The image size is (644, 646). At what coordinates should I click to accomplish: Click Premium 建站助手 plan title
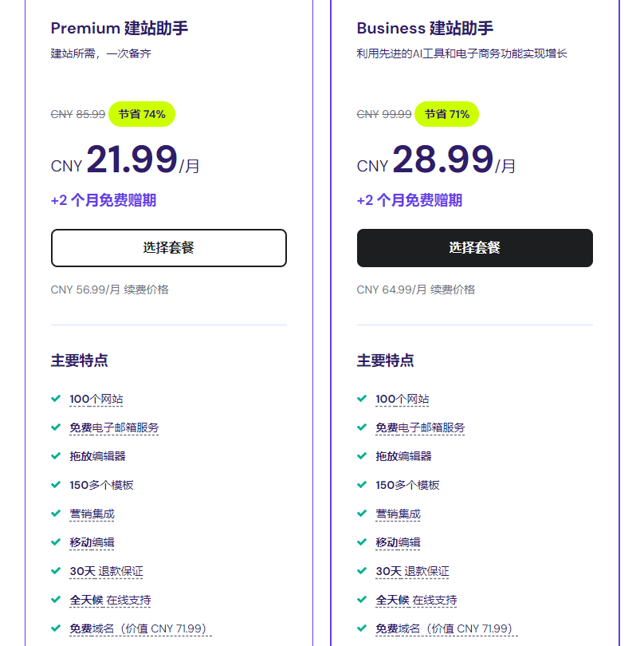120,29
